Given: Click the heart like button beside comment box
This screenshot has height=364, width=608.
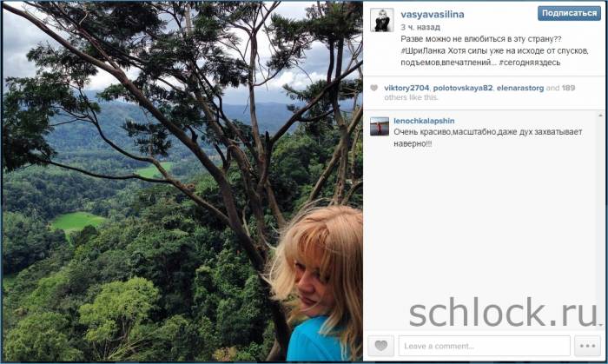Looking at the screenshot, I should coord(380,346).
